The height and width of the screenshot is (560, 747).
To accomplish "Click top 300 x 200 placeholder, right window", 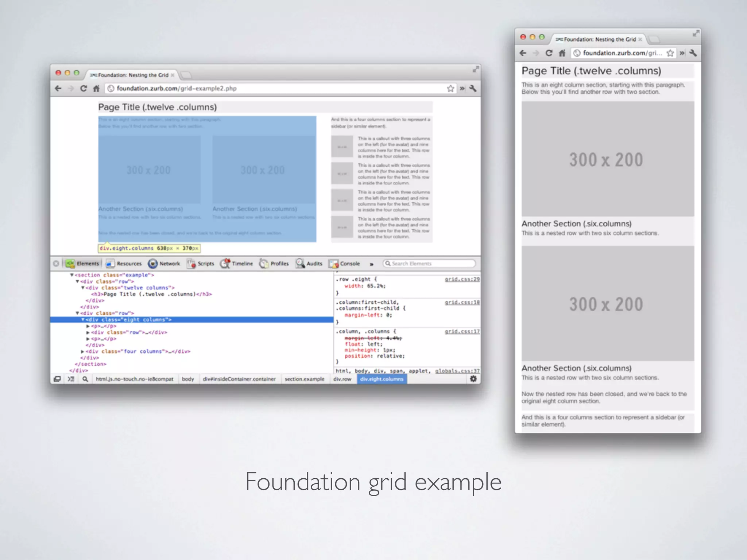I will pyautogui.click(x=608, y=159).
